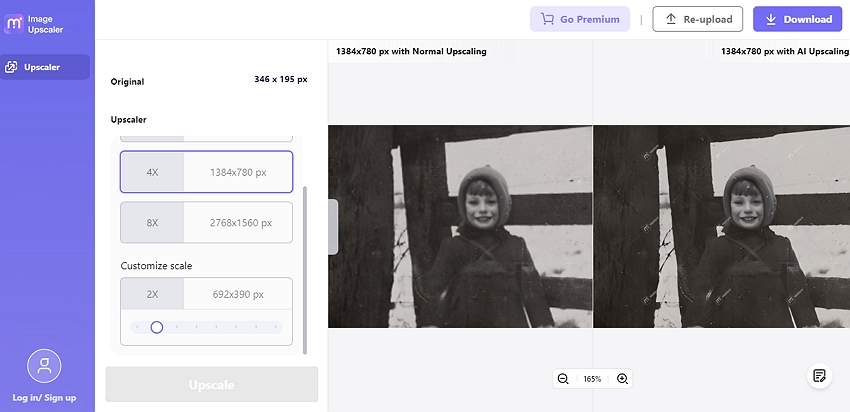Click the Go Premium button
Screen dimensions: 850x412
coord(580,19)
